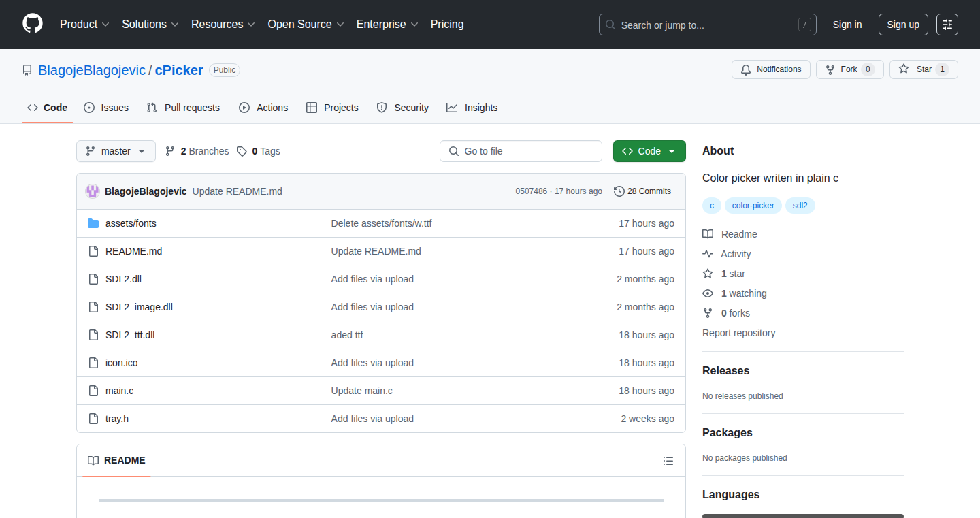The image size is (980, 518).
Task: Click the book icon next to Readme
Action: tap(708, 234)
